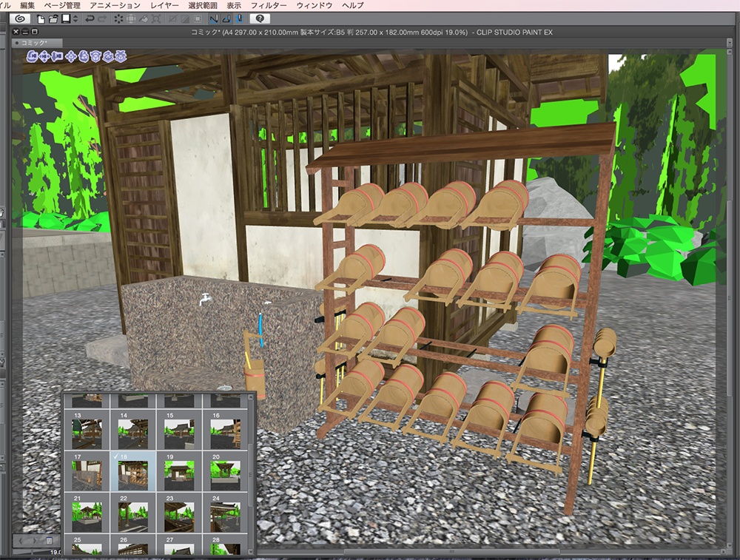
Task: Click the Deselect toolbar icon
Action: click(x=172, y=19)
